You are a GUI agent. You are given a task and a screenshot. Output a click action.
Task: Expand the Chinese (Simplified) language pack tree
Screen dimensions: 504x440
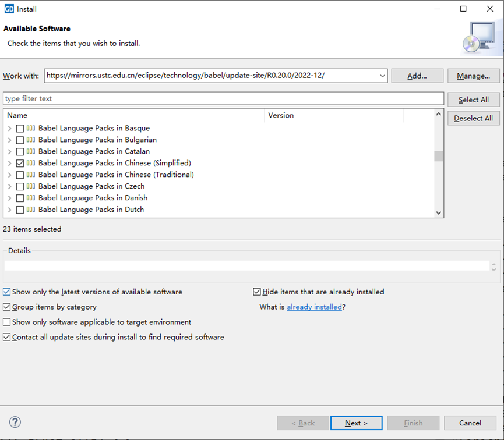click(x=9, y=163)
